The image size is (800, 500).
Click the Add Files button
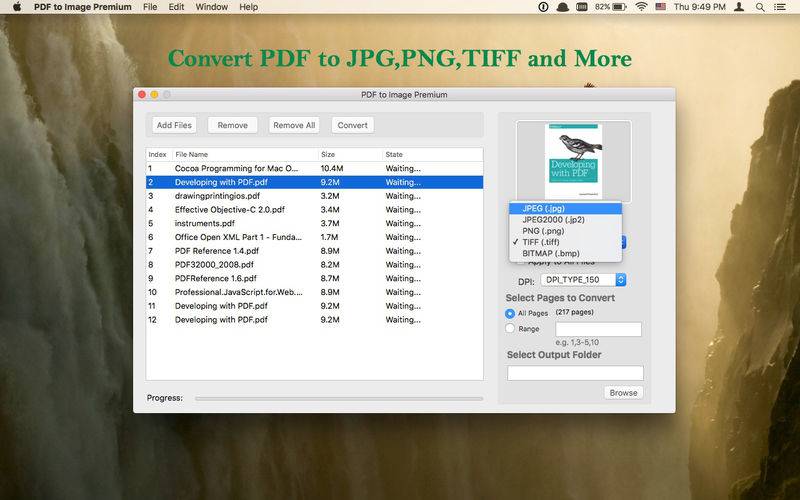(x=174, y=125)
